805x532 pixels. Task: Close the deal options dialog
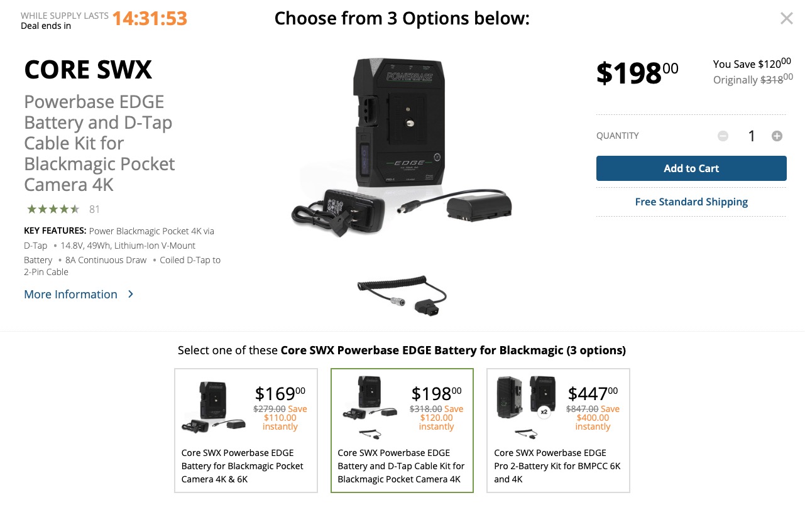[x=786, y=19]
